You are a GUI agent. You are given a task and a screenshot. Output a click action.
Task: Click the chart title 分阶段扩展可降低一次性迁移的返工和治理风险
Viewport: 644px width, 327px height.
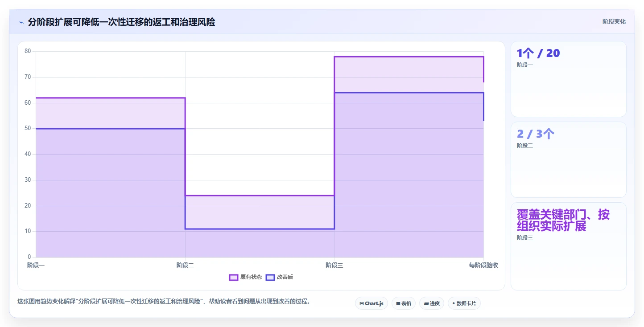click(x=121, y=22)
